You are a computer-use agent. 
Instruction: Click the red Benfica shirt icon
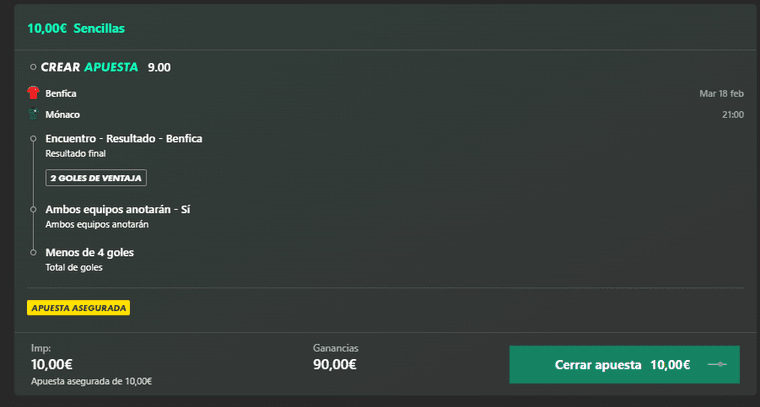33,93
